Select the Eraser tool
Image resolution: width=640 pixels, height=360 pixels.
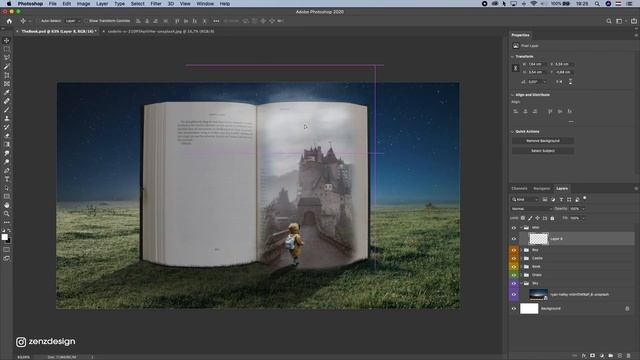click(7, 136)
